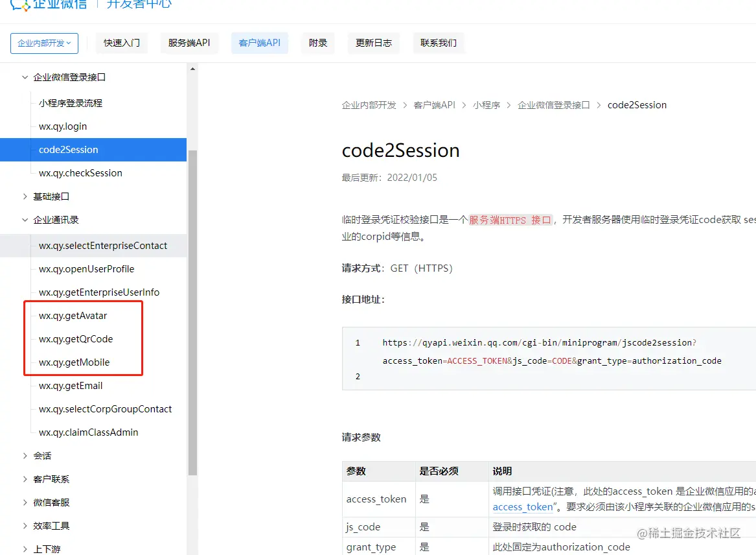The height and width of the screenshot is (555, 756).
Task: Click the 小程序 breadcrumb link
Action: [487, 104]
